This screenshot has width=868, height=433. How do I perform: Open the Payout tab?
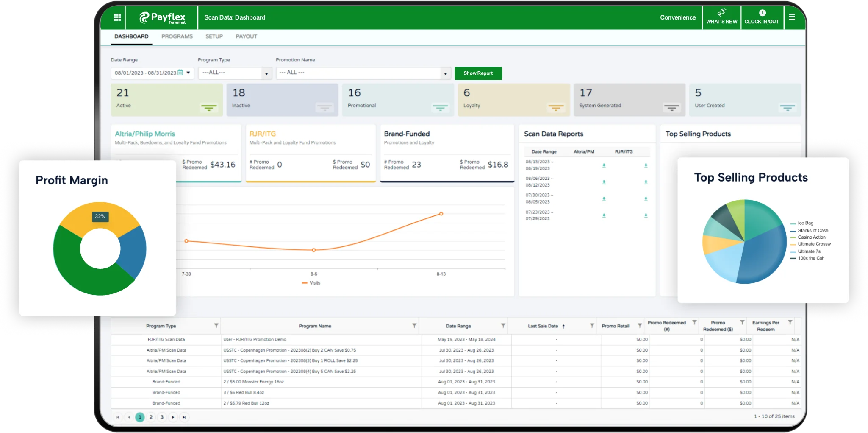pyautogui.click(x=247, y=36)
